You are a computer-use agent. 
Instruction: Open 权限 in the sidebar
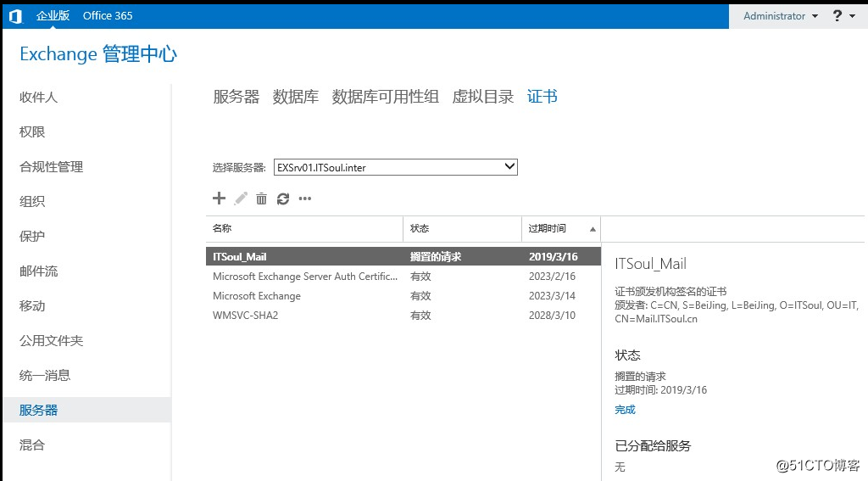click(32, 131)
